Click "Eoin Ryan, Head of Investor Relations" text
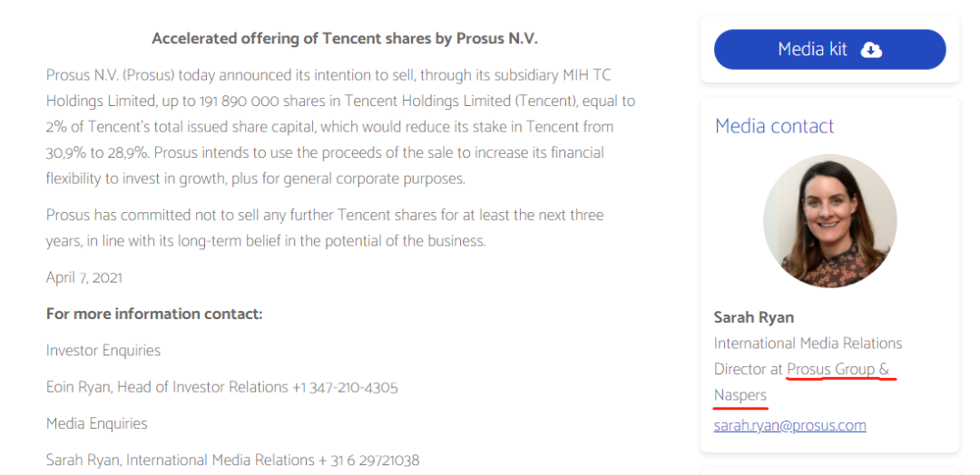 167,387
